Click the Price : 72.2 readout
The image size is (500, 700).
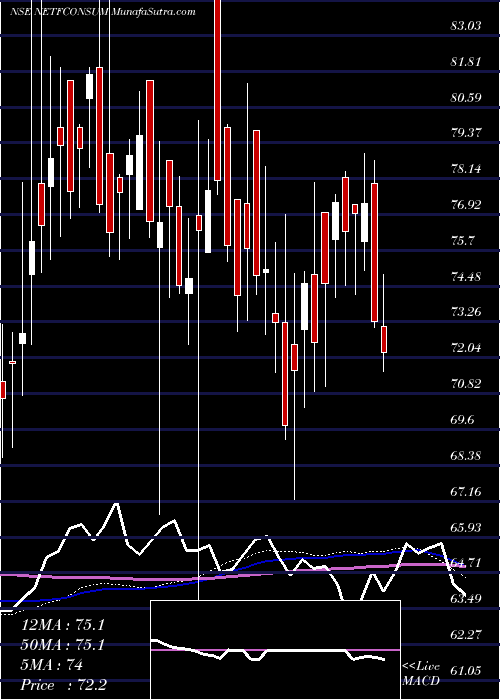click(63, 685)
